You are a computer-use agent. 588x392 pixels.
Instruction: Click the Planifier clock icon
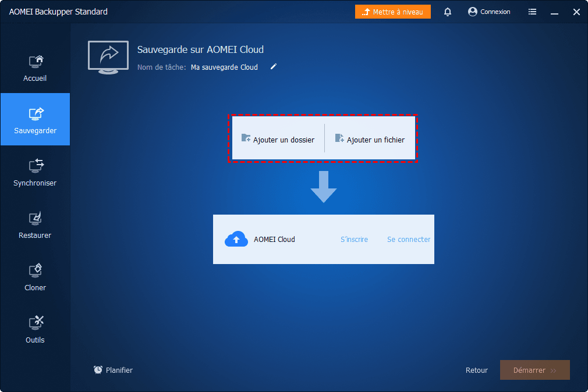click(x=98, y=370)
